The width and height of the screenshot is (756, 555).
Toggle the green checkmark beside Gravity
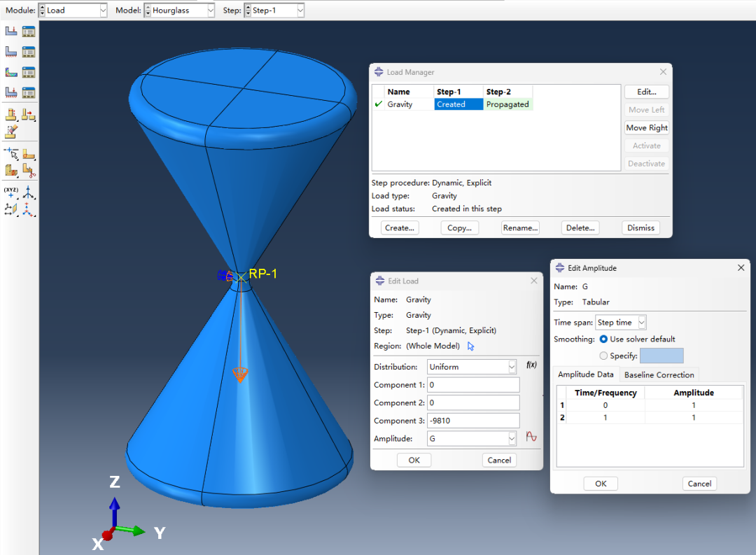click(x=379, y=104)
